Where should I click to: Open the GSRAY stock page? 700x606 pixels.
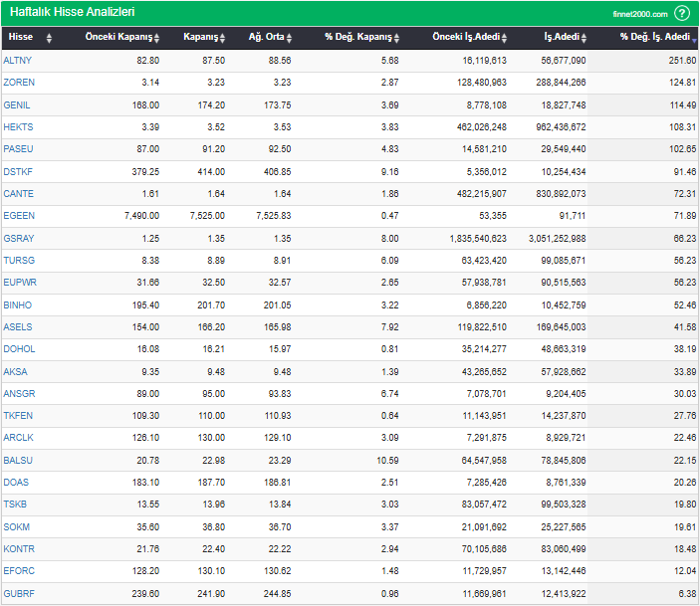click(19, 239)
